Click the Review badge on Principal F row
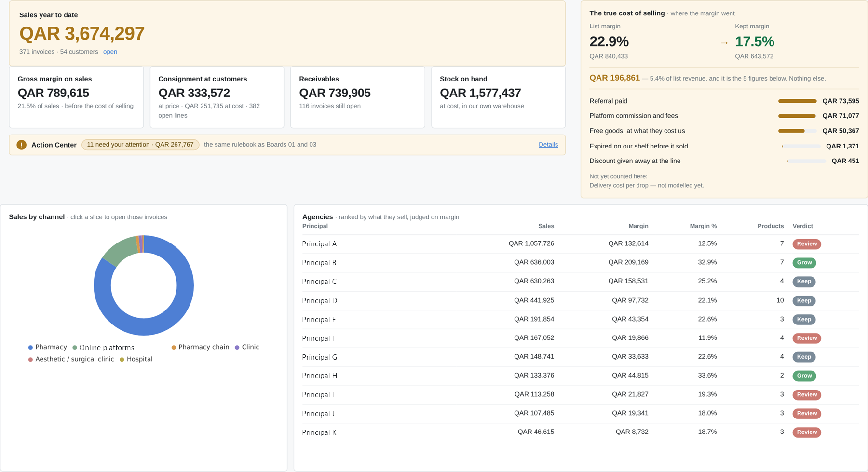Screen dimensions: 868x472 click(807, 338)
